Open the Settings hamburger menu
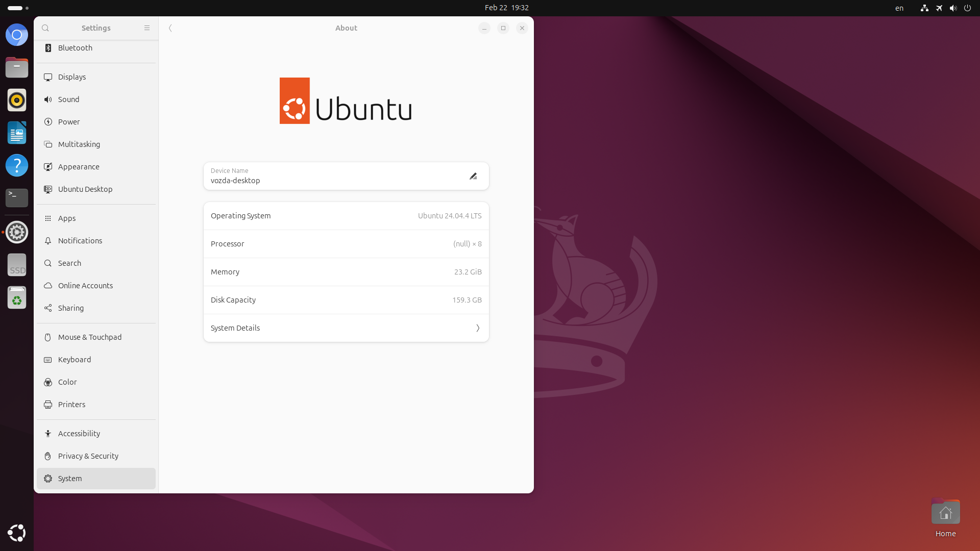The height and width of the screenshot is (551, 980). coord(147,28)
